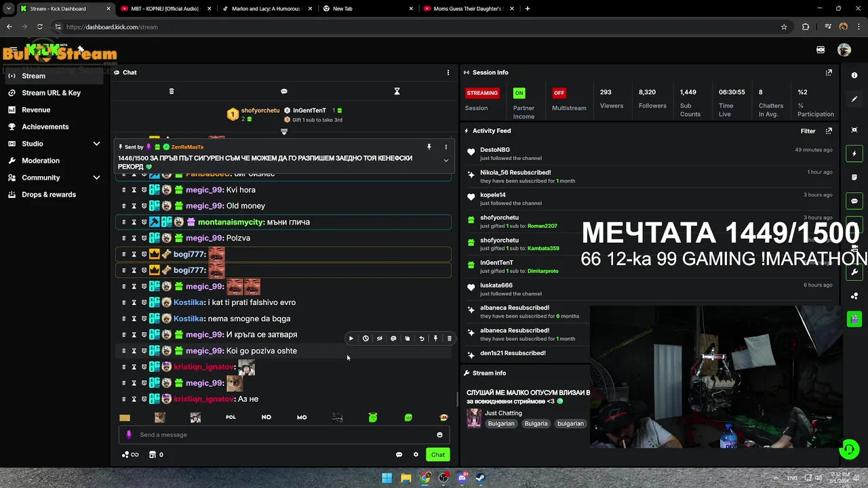Click the purple microphone icon in chat input
This screenshot has width=868, height=488.
[129, 435]
